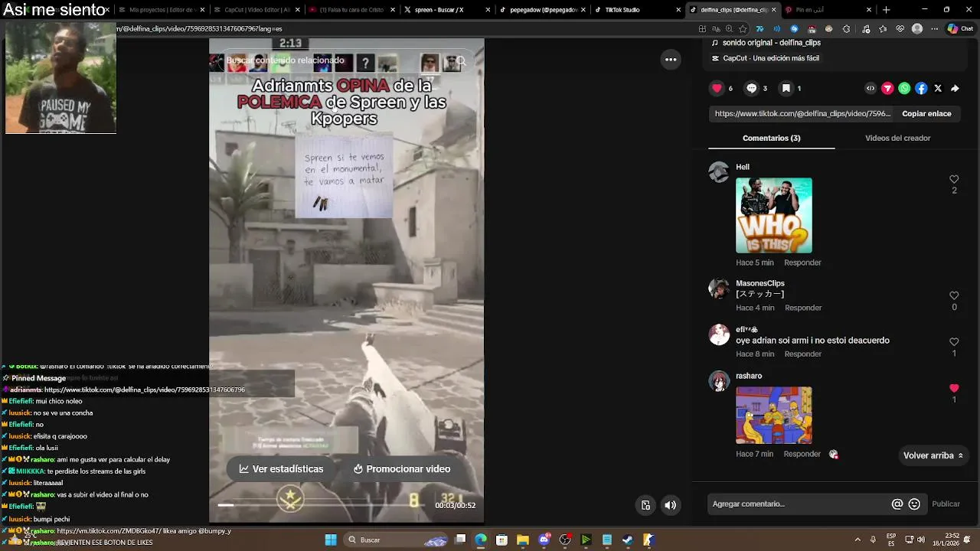Screen dimensions: 980x551
Task: Add page to favorites star icon
Action: click(x=743, y=28)
